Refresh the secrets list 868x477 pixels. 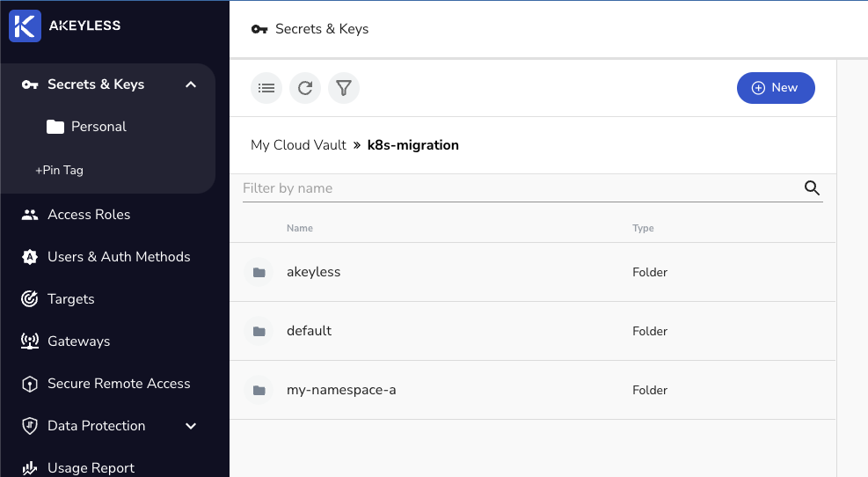click(305, 88)
